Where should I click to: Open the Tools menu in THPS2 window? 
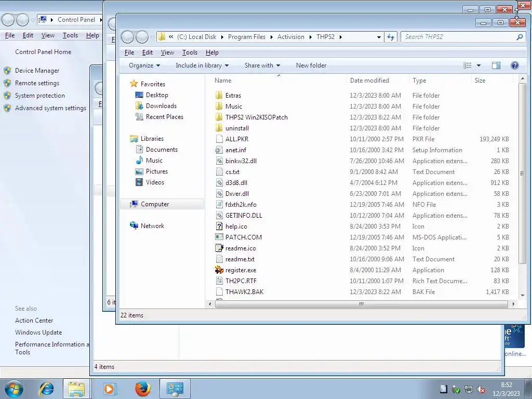190,52
